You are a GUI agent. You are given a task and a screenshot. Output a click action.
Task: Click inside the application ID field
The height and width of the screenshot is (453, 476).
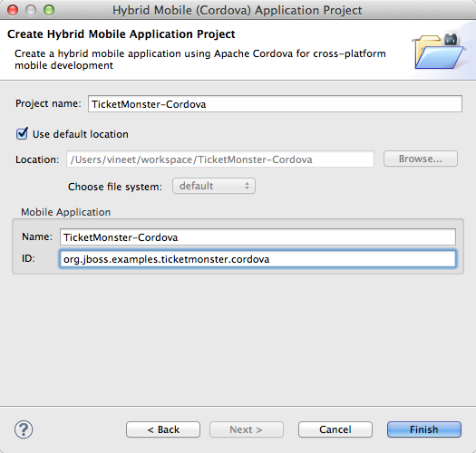[x=257, y=259]
